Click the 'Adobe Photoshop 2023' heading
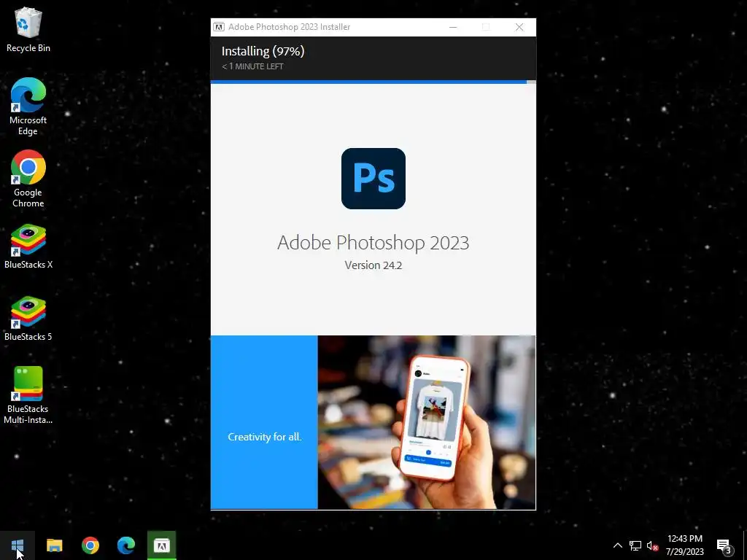The image size is (747, 560). click(x=373, y=242)
